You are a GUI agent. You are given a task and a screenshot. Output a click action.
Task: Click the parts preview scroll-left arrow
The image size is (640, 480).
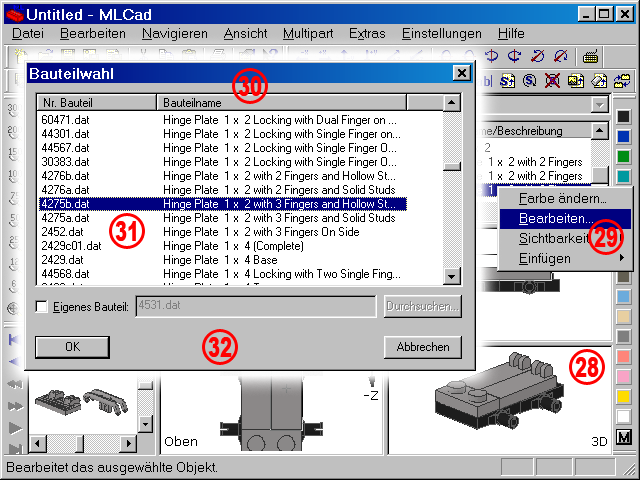pyautogui.click(x=38, y=443)
